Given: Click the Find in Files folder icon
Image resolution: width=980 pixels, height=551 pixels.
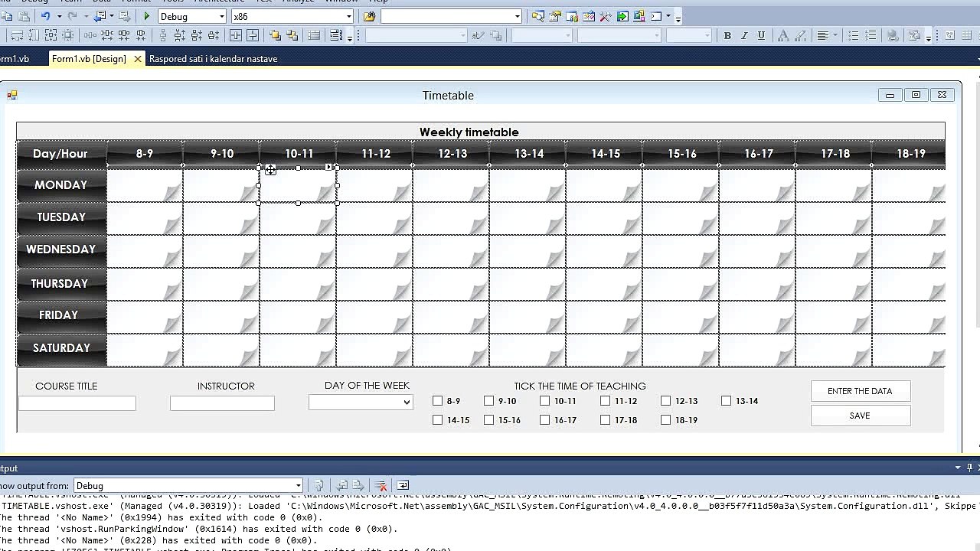Looking at the screenshot, I should [x=370, y=16].
